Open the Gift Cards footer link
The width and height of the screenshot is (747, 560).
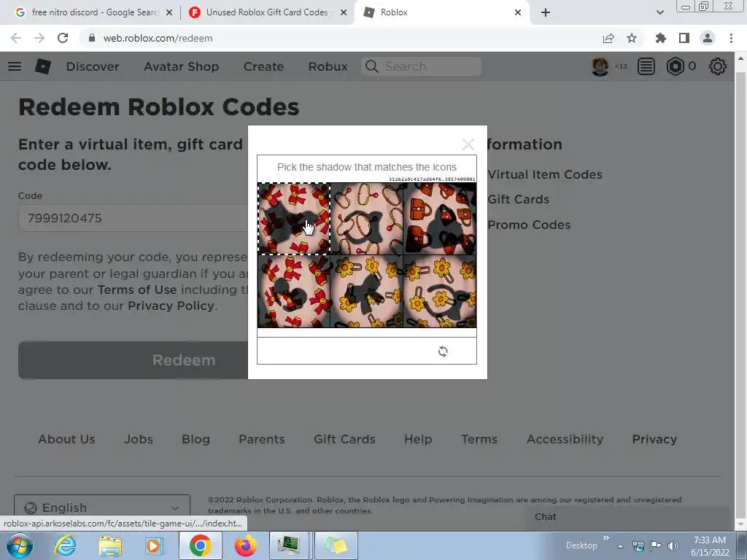(344, 439)
